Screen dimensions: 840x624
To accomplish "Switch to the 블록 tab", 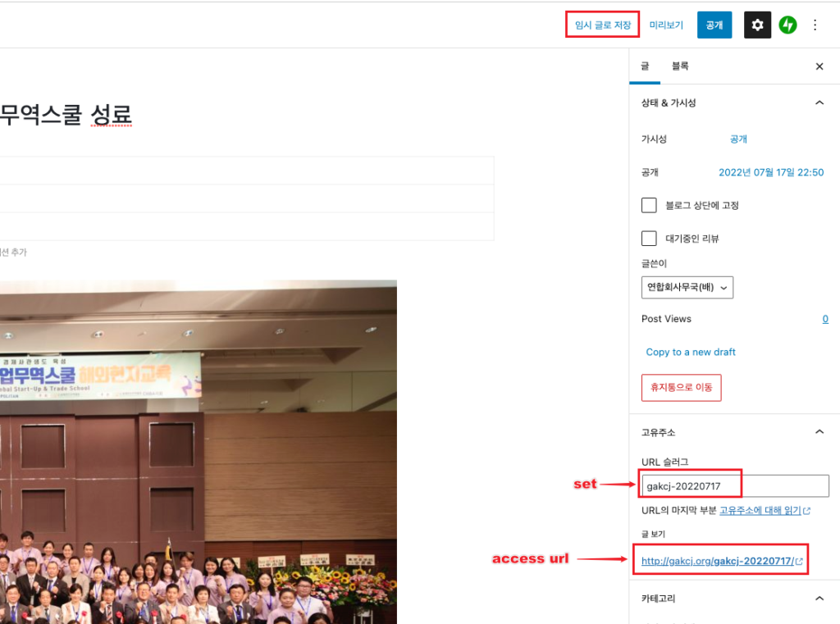I will coord(680,66).
